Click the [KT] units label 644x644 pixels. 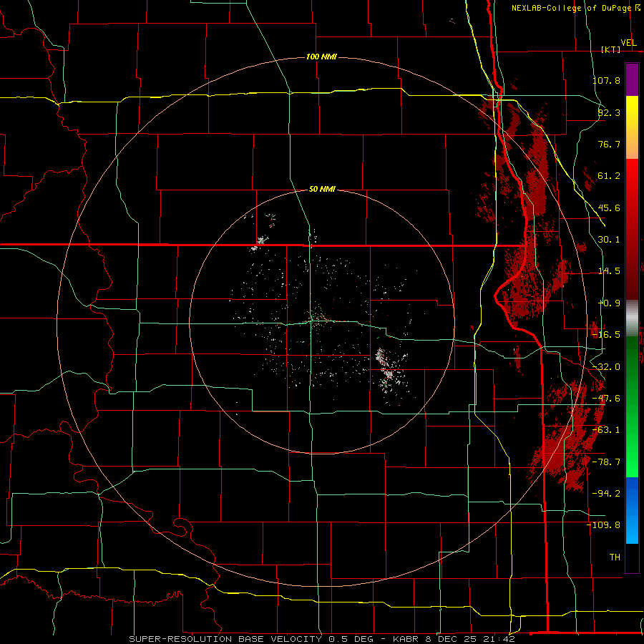(x=610, y=49)
